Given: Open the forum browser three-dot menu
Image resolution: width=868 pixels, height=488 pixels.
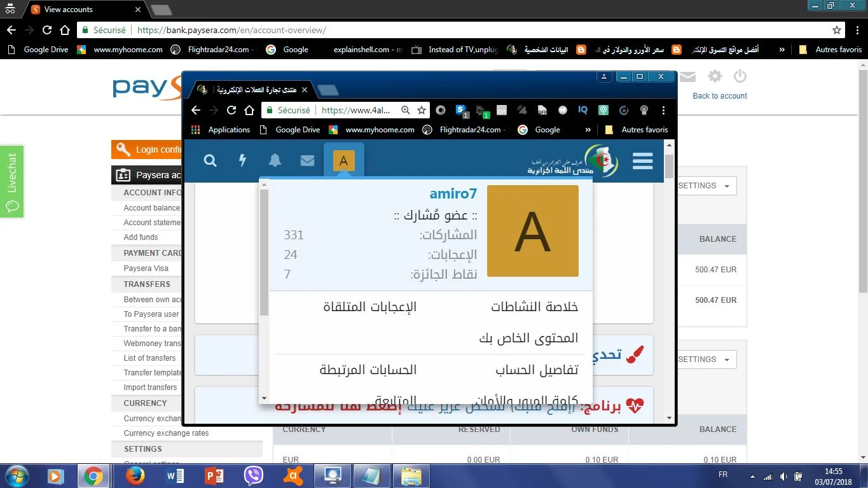Looking at the screenshot, I should click(x=664, y=110).
